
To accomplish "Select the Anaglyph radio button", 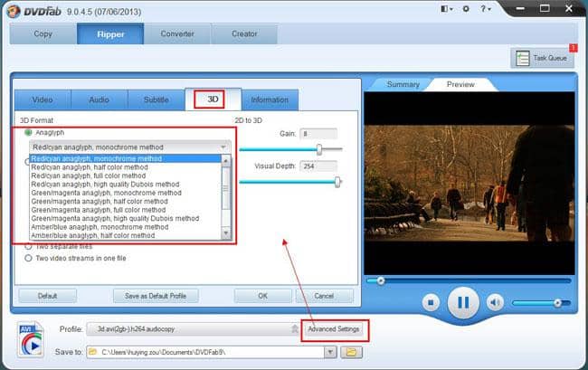I will click(x=28, y=132).
